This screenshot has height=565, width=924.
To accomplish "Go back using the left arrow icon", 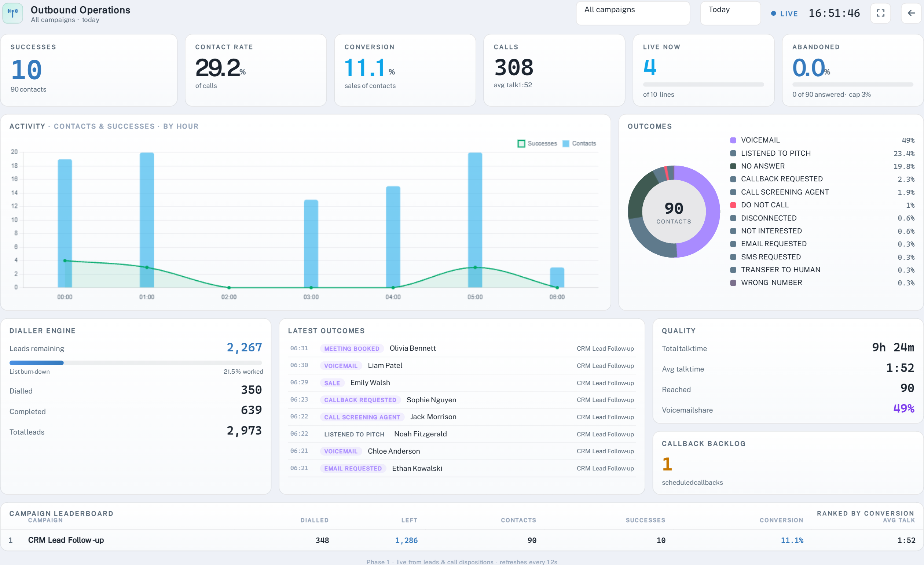I will 911,13.
